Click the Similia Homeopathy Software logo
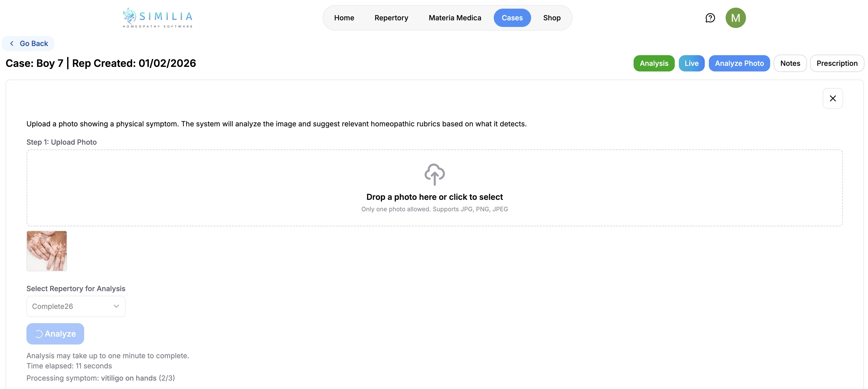Viewport: 868px width, 389px height. tap(158, 18)
